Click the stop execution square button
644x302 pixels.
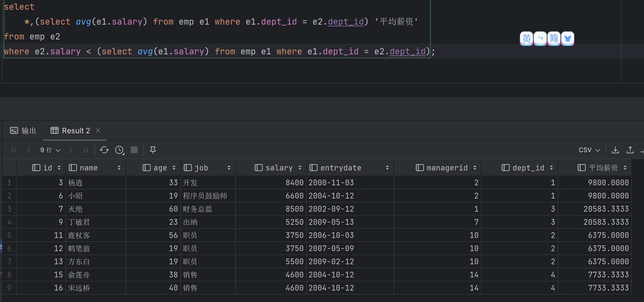(x=134, y=150)
